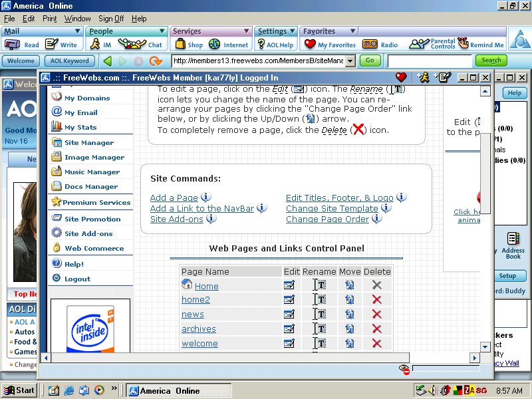
Task: Open the Sign Off menu
Action: pyautogui.click(x=111, y=19)
